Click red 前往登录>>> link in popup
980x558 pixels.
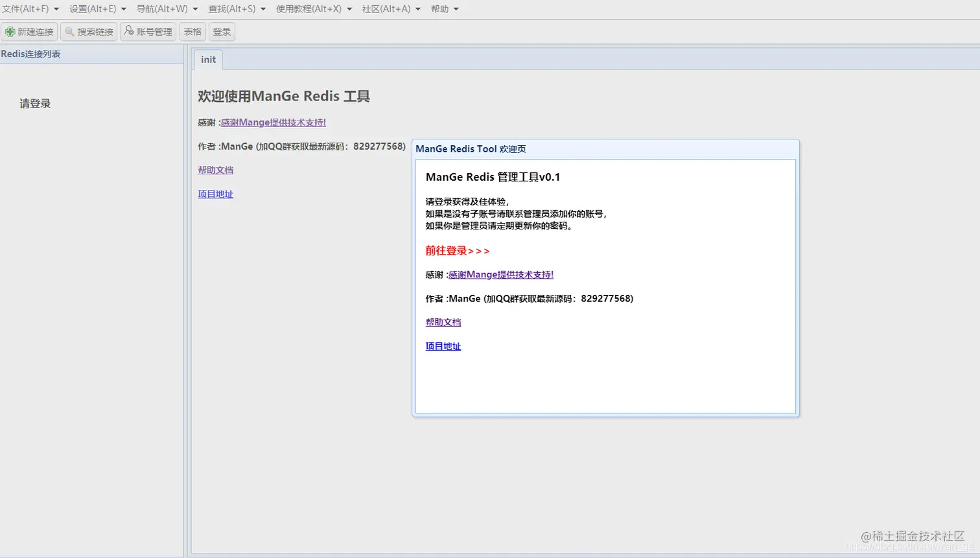pos(458,251)
